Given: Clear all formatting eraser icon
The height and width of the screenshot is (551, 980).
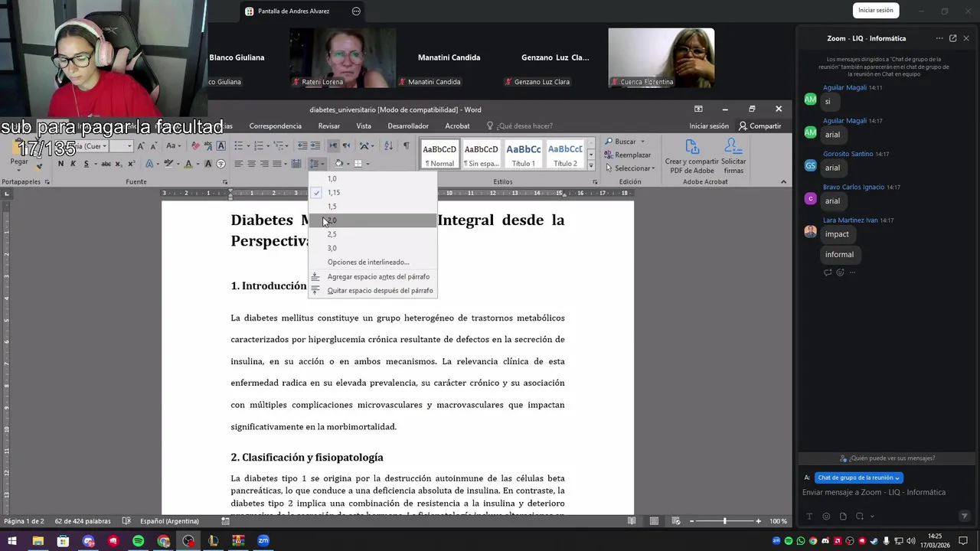Looking at the screenshot, I should (195, 145).
